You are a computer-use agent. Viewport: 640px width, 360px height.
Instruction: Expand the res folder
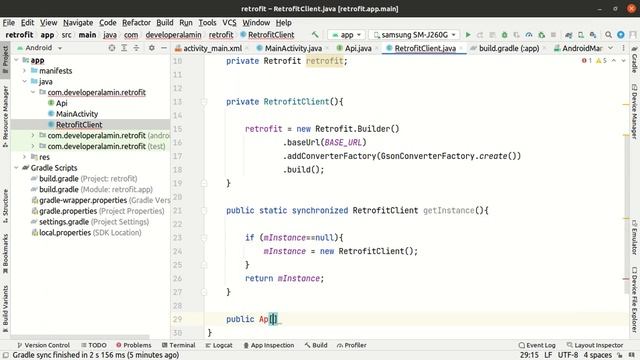tap(24, 157)
